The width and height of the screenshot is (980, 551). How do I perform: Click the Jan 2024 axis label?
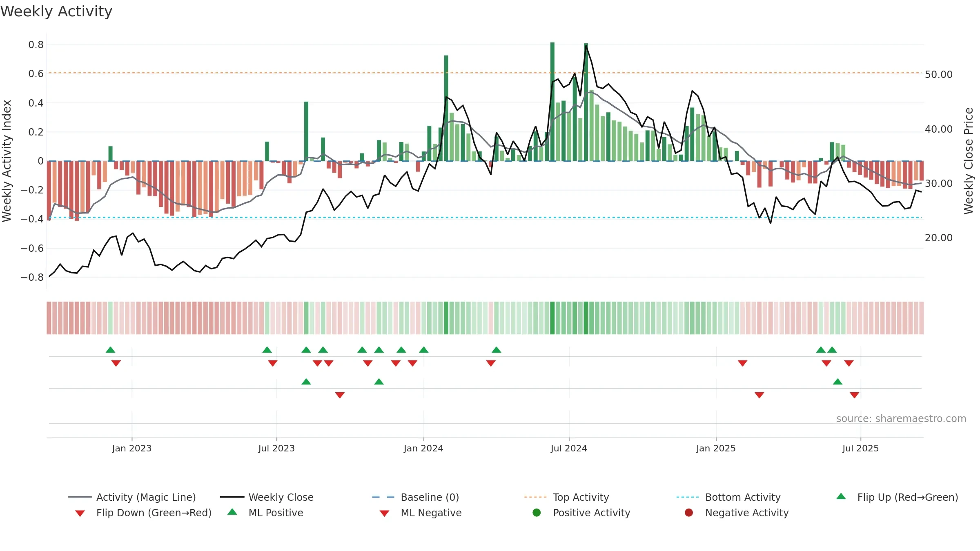[x=423, y=448]
